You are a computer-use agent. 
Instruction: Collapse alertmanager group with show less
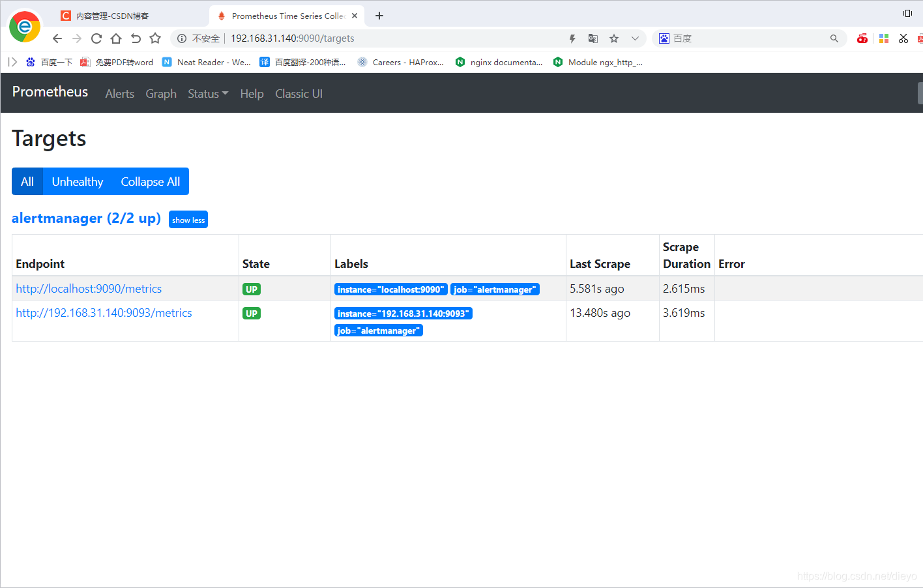(x=188, y=220)
